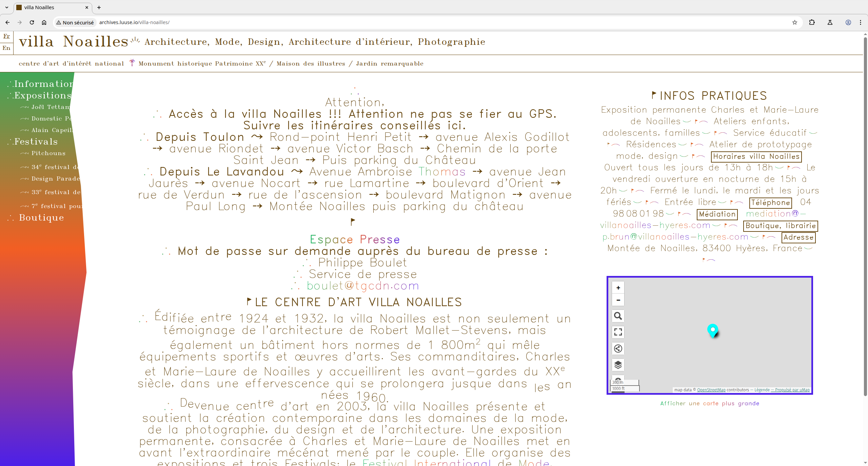Viewport: 868px width, 466px height.
Task: Zoom in on the map
Action: point(618,287)
